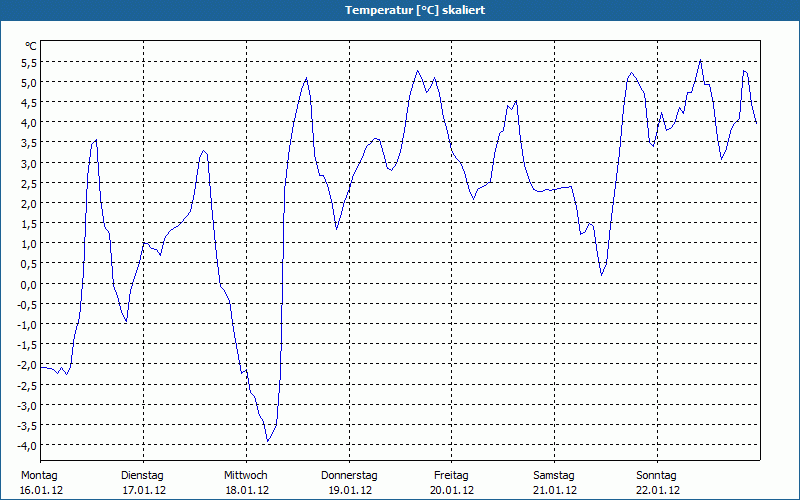Click the °C unit label
The height and width of the screenshot is (500, 800).
pyautogui.click(x=31, y=46)
